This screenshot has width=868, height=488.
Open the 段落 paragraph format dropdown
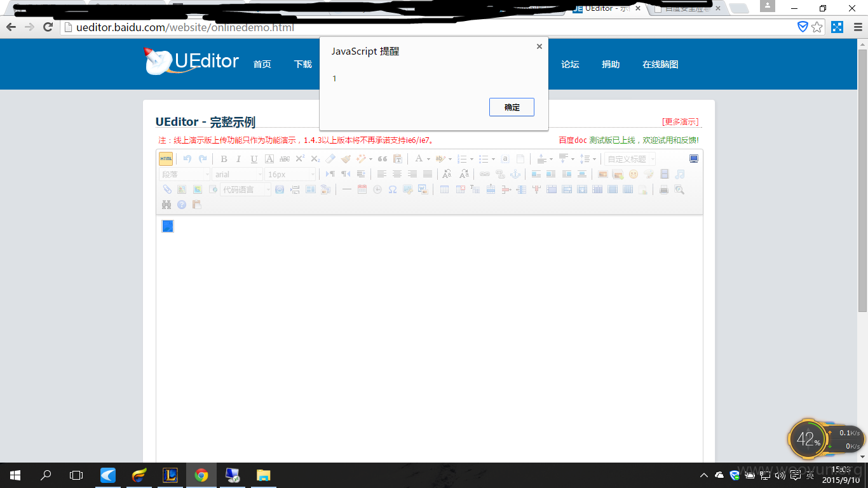tap(184, 174)
